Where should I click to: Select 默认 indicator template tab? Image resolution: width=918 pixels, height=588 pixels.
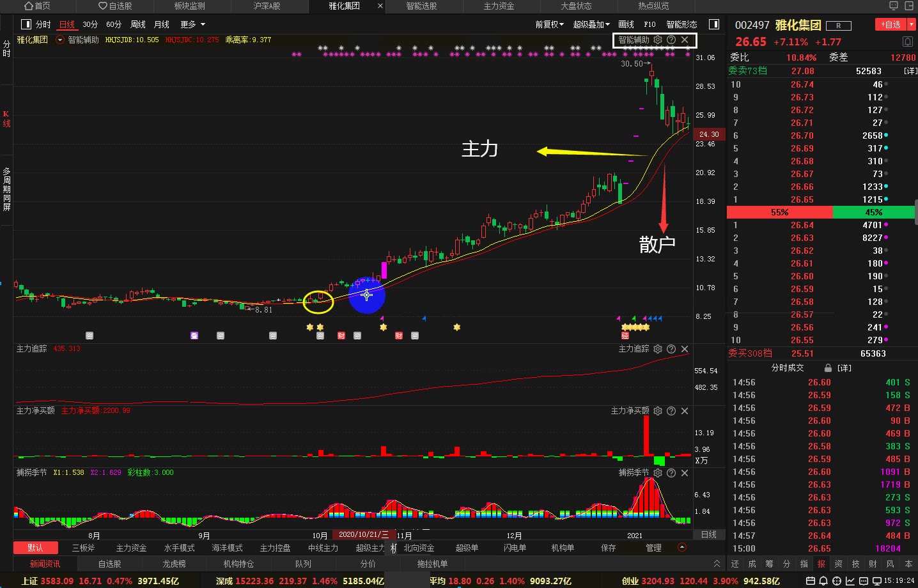(35, 548)
